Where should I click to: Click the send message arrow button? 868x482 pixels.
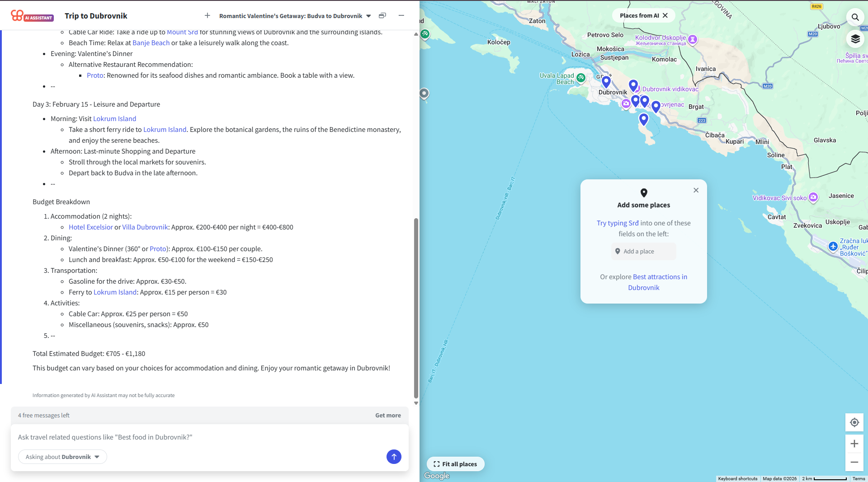pos(394,457)
